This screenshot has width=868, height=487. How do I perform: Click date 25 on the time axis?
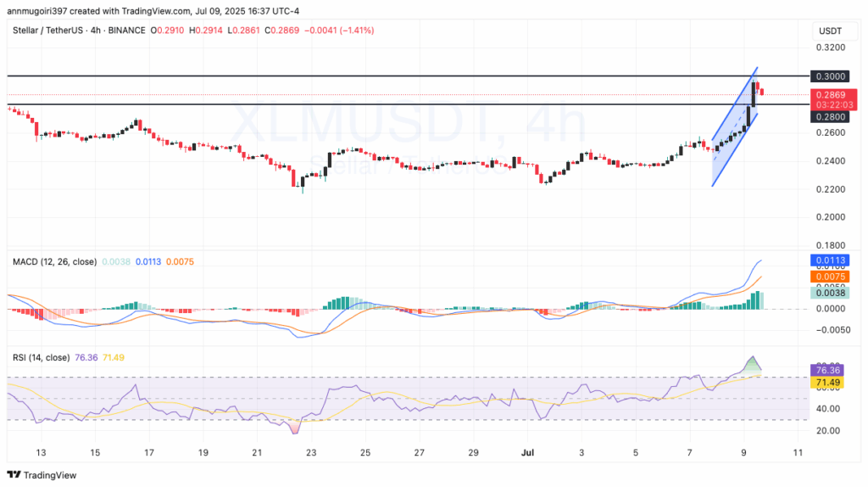tap(365, 453)
